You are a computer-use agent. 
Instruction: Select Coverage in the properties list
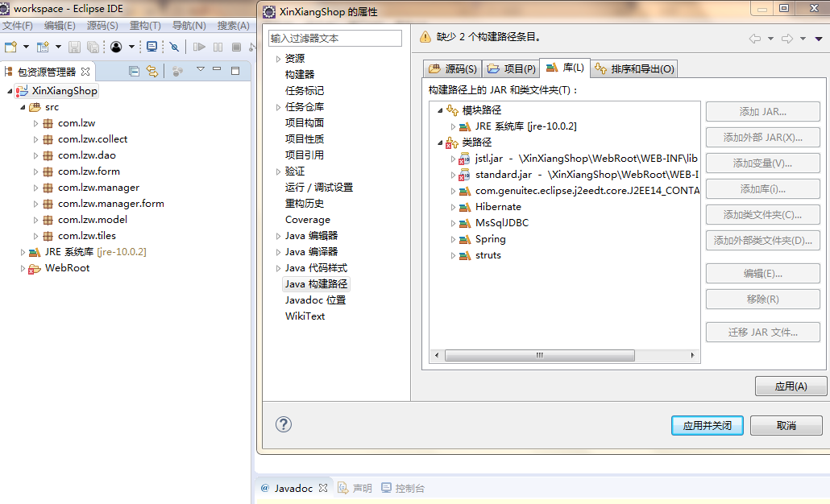point(308,220)
